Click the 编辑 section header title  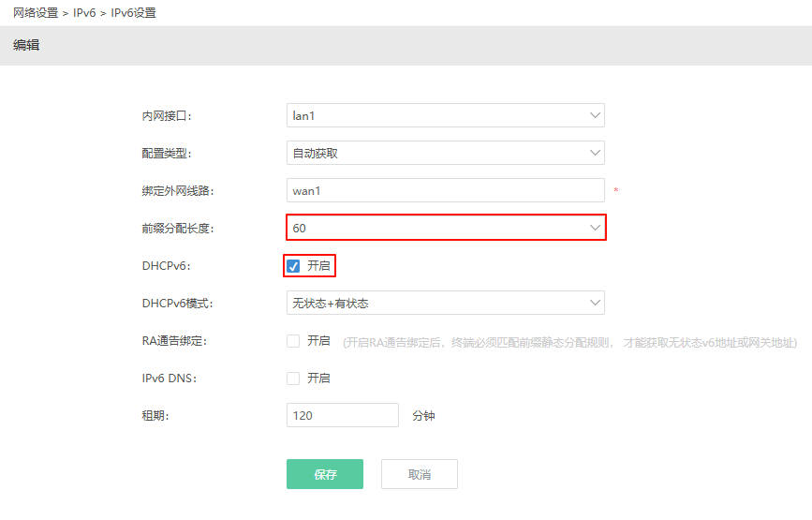click(26, 45)
